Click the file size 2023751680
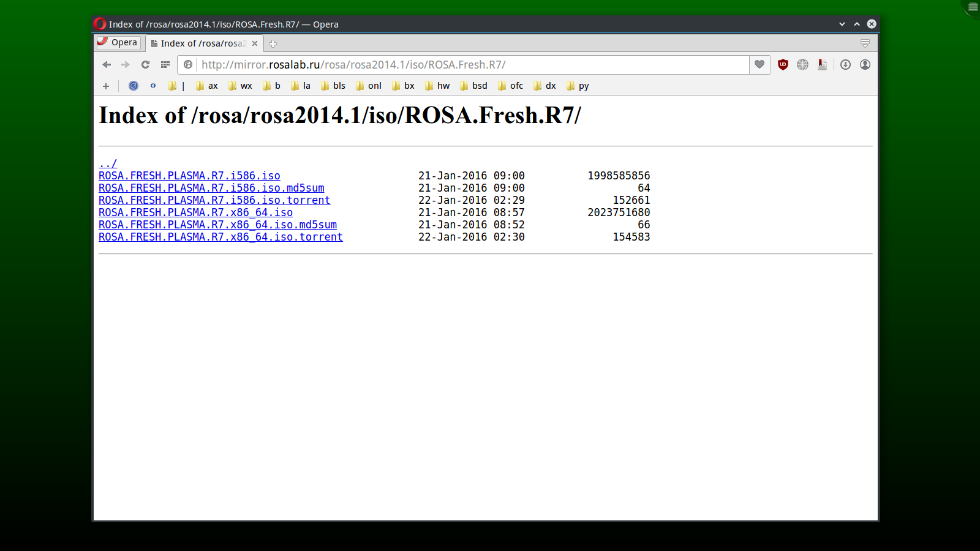This screenshot has width=980, height=551. click(619, 212)
